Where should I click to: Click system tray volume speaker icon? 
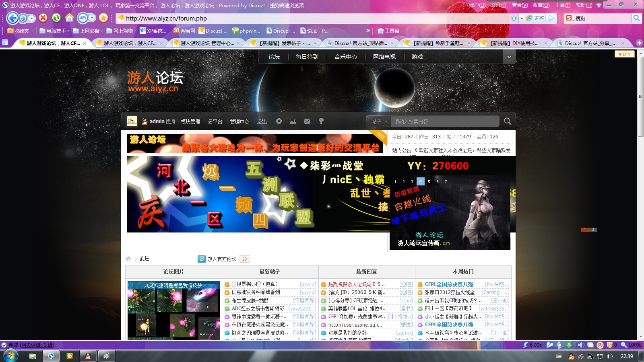click(x=610, y=356)
